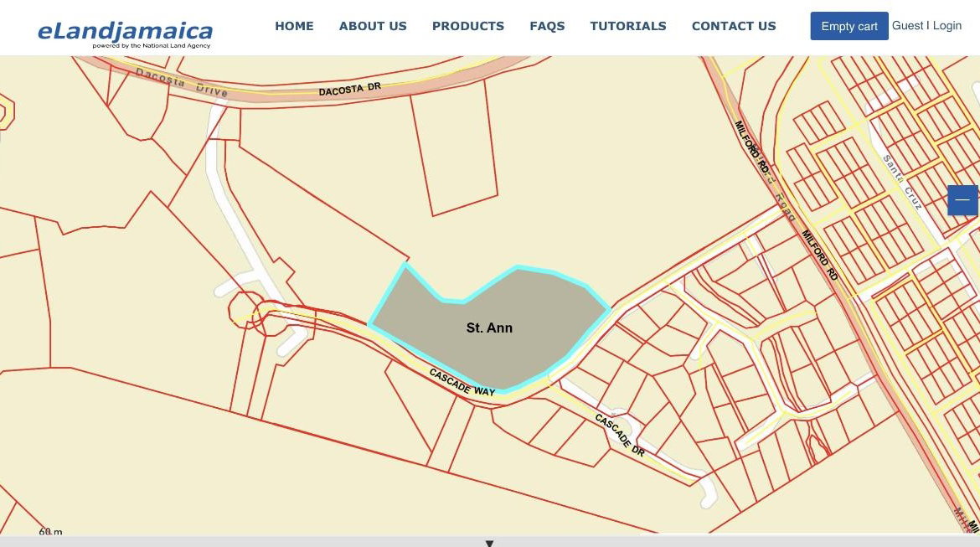
Task: Collapse the side panel using the blue minimize icon
Action: (x=962, y=199)
